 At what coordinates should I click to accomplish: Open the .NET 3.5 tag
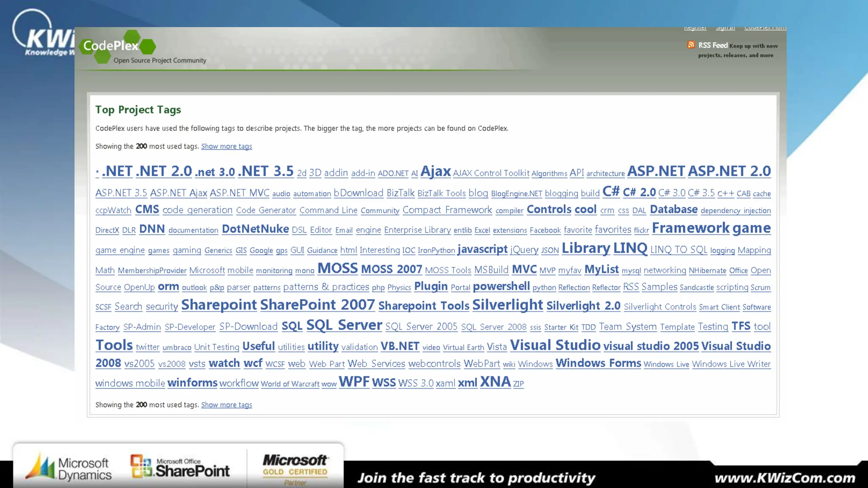(x=265, y=171)
